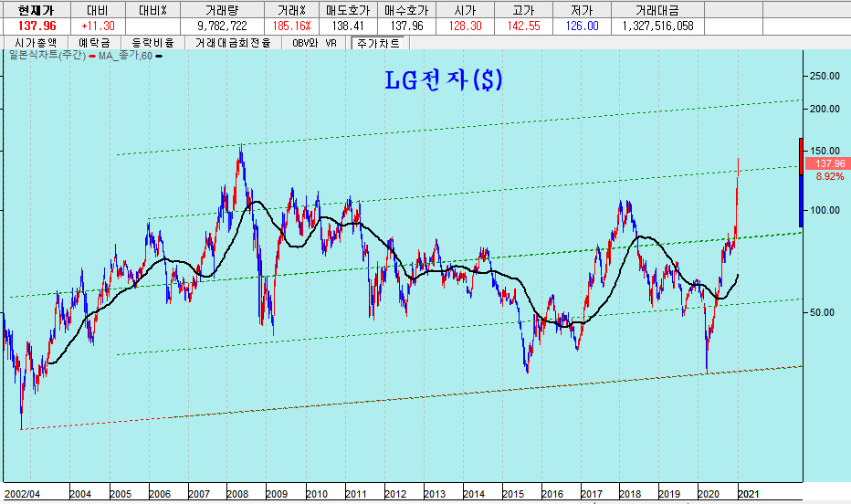Open the 예탁금 tab
The height and width of the screenshot is (504, 851).
click(96, 43)
